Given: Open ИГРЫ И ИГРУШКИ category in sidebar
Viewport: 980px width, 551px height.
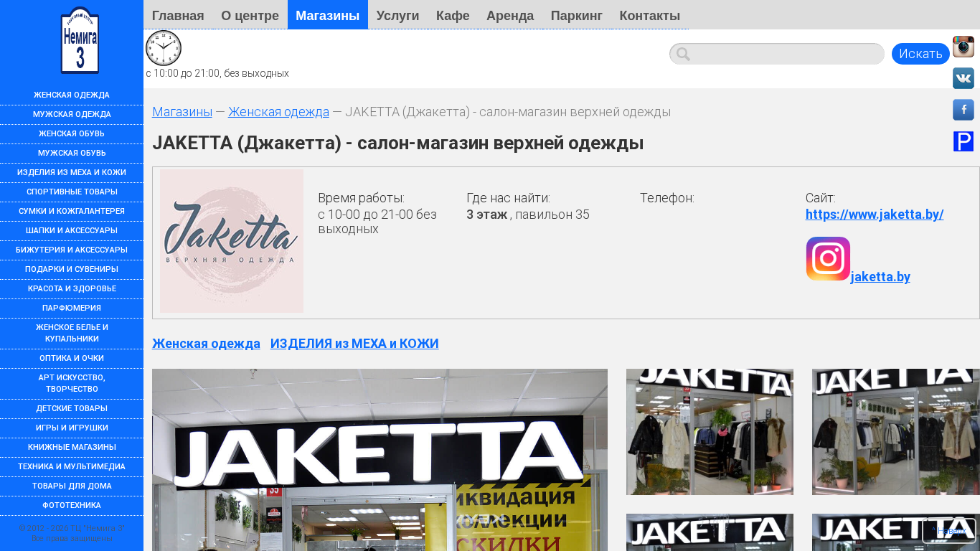Looking at the screenshot, I should pyautogui.click(x=72, y=428).
